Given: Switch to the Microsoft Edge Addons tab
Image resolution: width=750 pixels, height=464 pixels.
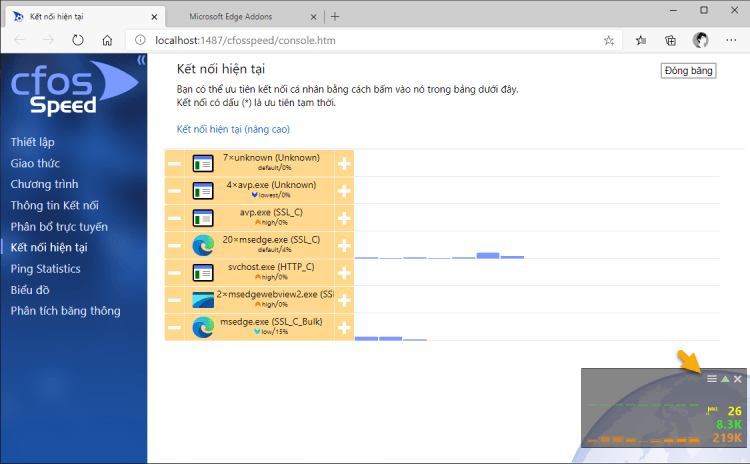Looking at the screenshot, I should click(238, 16).
